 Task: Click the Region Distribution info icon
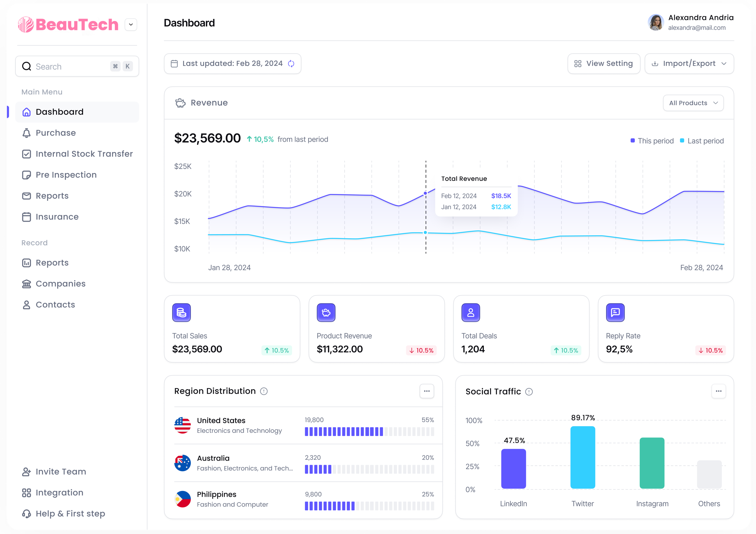point(264,391)
